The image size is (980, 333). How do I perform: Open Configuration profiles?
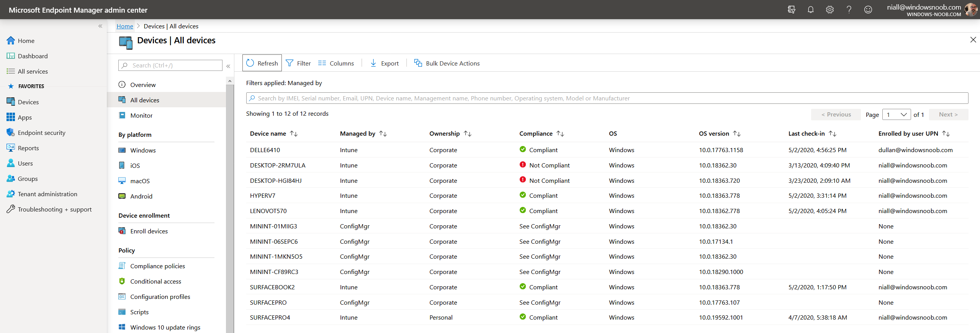[154, 297]
